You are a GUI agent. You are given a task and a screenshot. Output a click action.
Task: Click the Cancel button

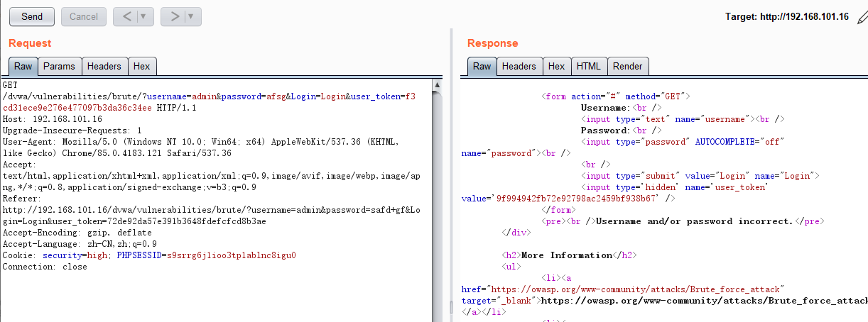click(x=84, y=16)
